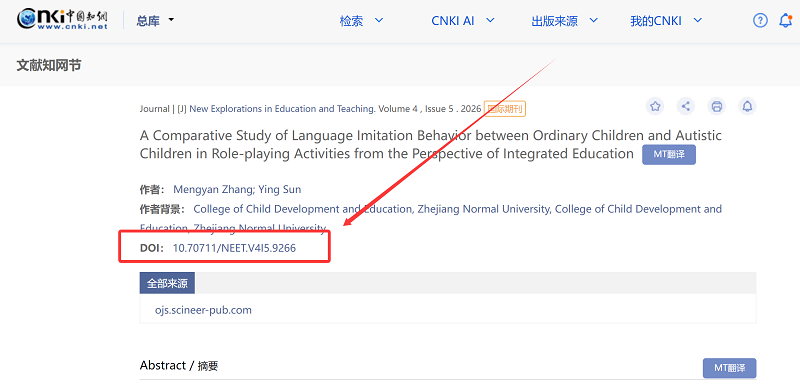Click the CNKI logo

(x=62, y=20)
